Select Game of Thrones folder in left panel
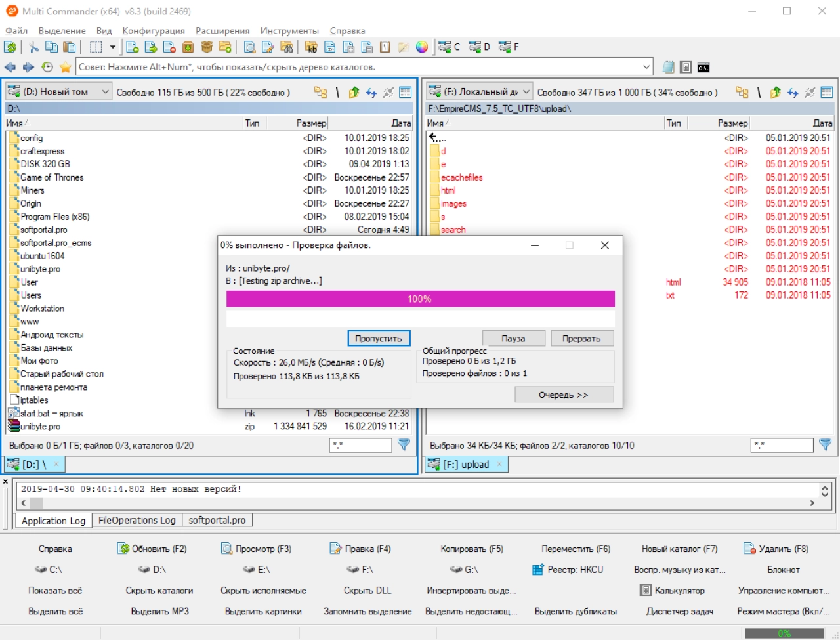Screen dimensions: 840x640 209,177
